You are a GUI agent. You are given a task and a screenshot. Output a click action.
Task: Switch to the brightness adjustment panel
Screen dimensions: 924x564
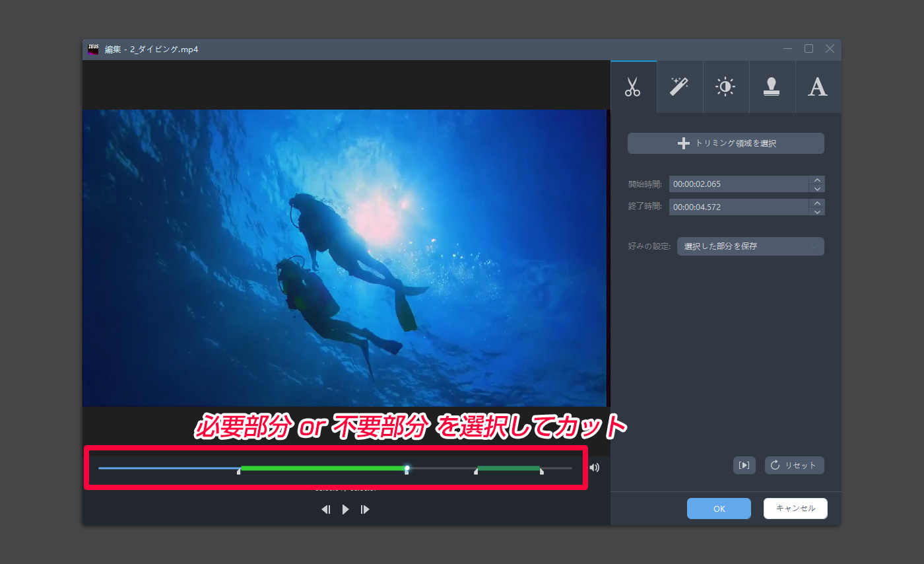pyautogui.click(x=725, y=87)
